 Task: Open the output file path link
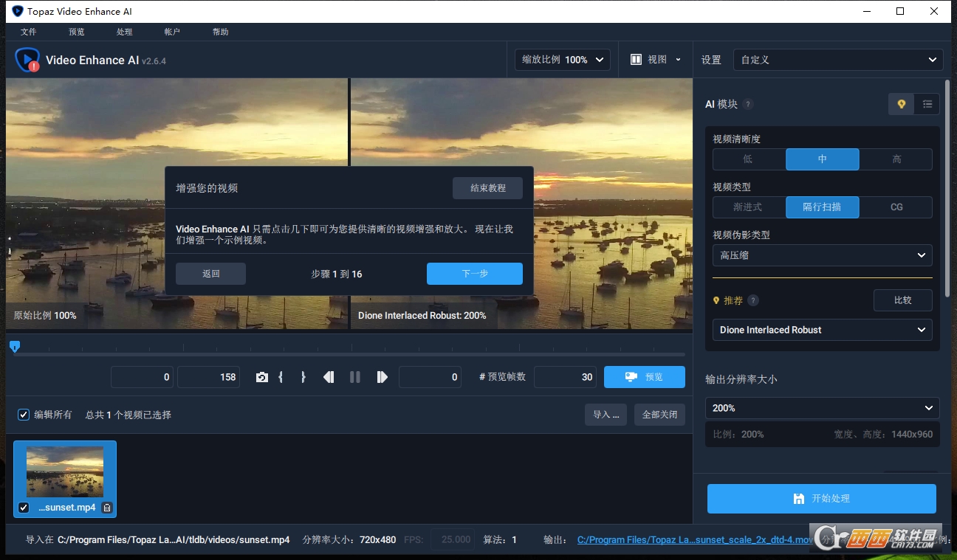tap(696, 539)
